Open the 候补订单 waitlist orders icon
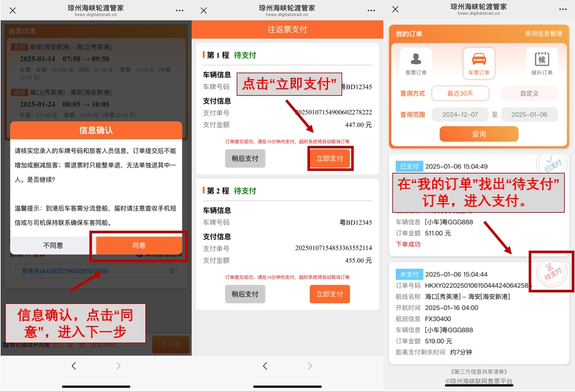 [x=541, y=63]
